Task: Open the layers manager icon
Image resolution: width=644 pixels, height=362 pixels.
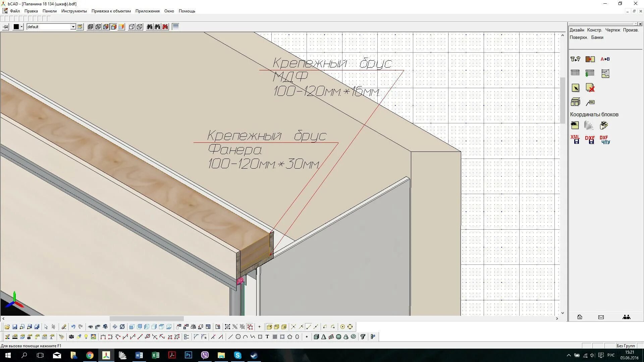Action: pyautogui.click(x=80, y=27)
